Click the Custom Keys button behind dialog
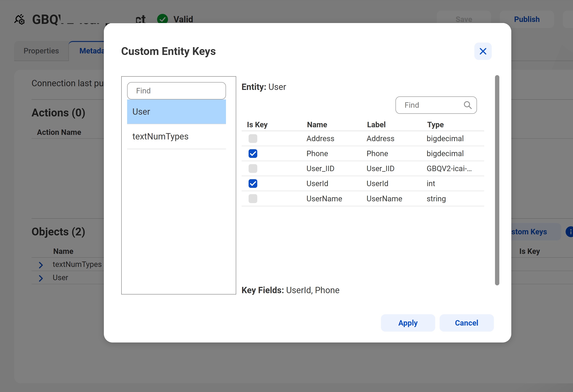The height and width of the screenshot is (392, 573). point(536,232)
